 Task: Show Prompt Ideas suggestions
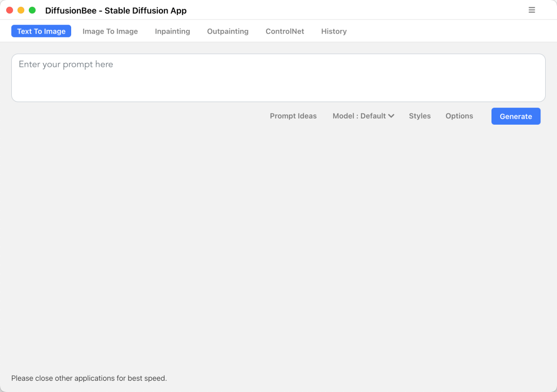[293, 116]
